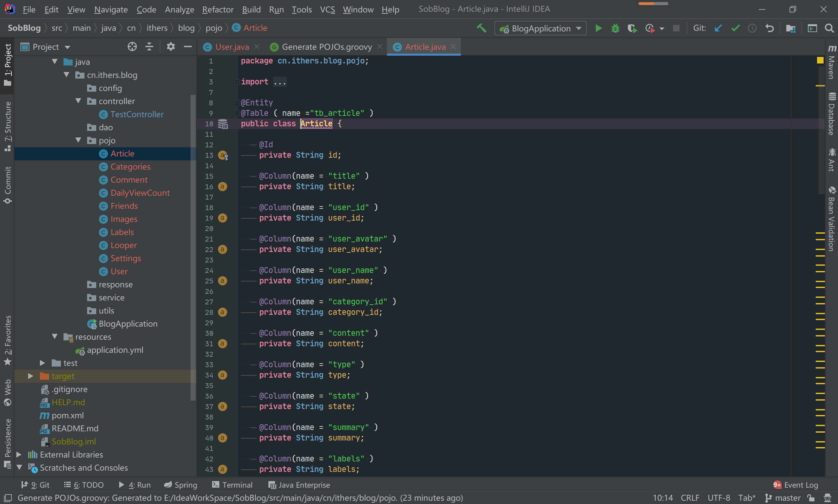
Task: Toggle the Structure tool window
Action: click(x=8, y=126)
